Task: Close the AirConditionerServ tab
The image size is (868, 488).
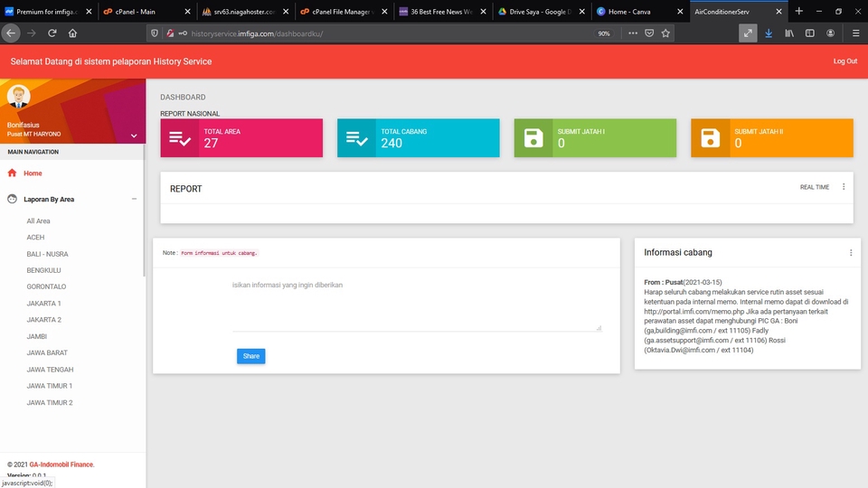Action: [x=778, y=12]
